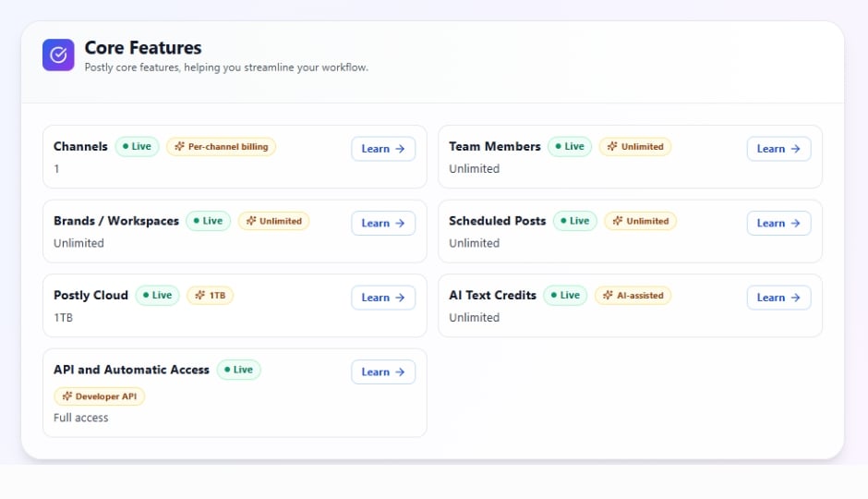Click 'Unlimited' value under Brands / Workspaces title
Viewport: 868px width, 499px height.
pyautogui.click(x=78, y=243)
